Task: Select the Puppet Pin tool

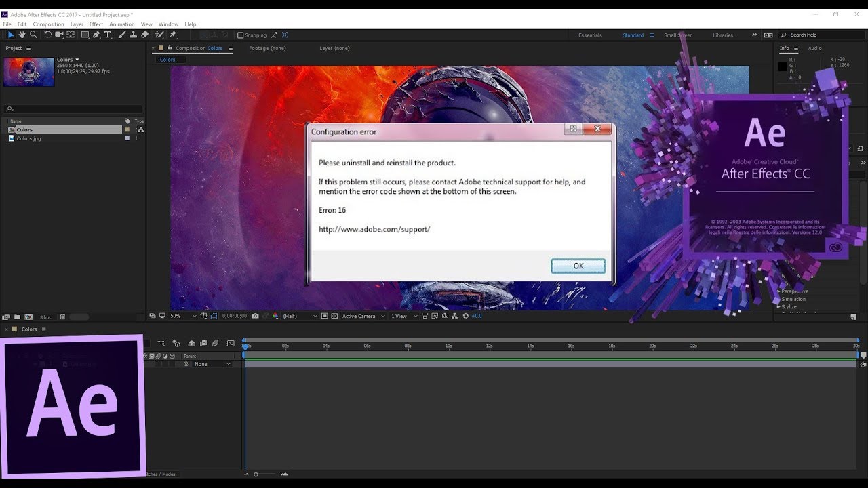Action: pos(173,35)
